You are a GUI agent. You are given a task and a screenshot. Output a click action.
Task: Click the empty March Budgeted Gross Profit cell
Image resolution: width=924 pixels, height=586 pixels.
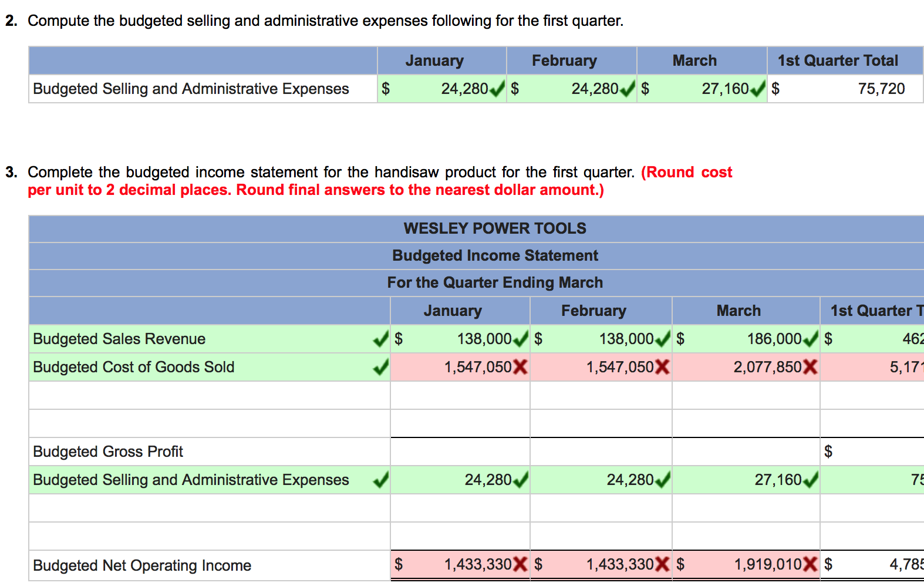coord(746,452)
